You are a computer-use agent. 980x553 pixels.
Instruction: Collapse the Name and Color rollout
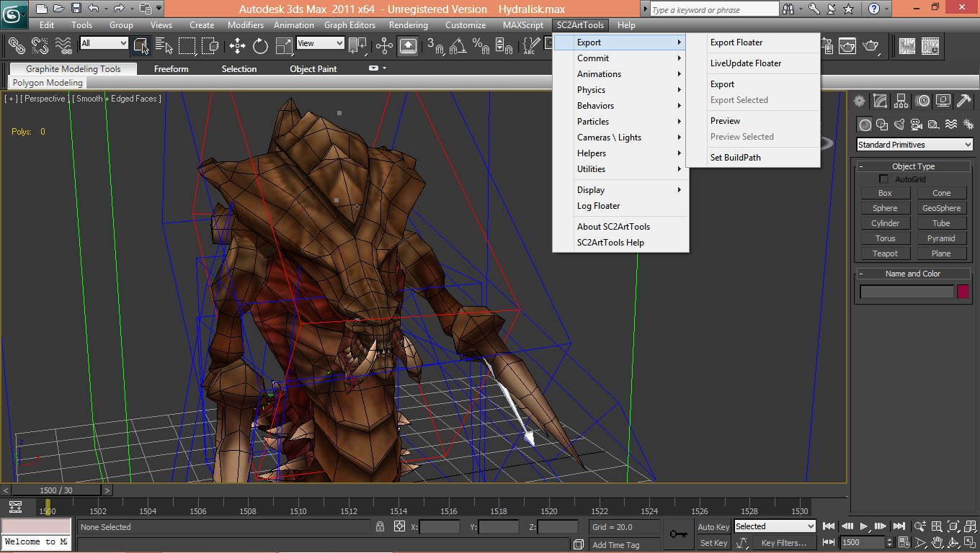click(913, 274)
